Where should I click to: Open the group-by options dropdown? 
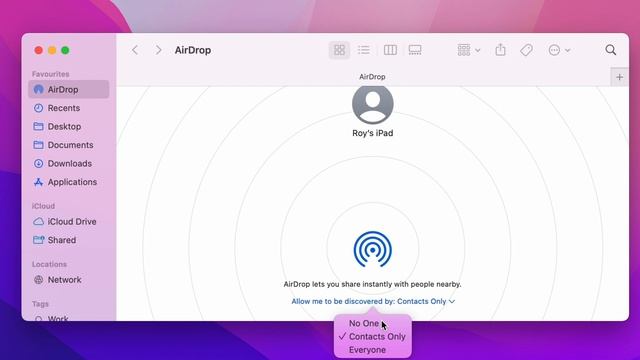(x=469, y=50)
